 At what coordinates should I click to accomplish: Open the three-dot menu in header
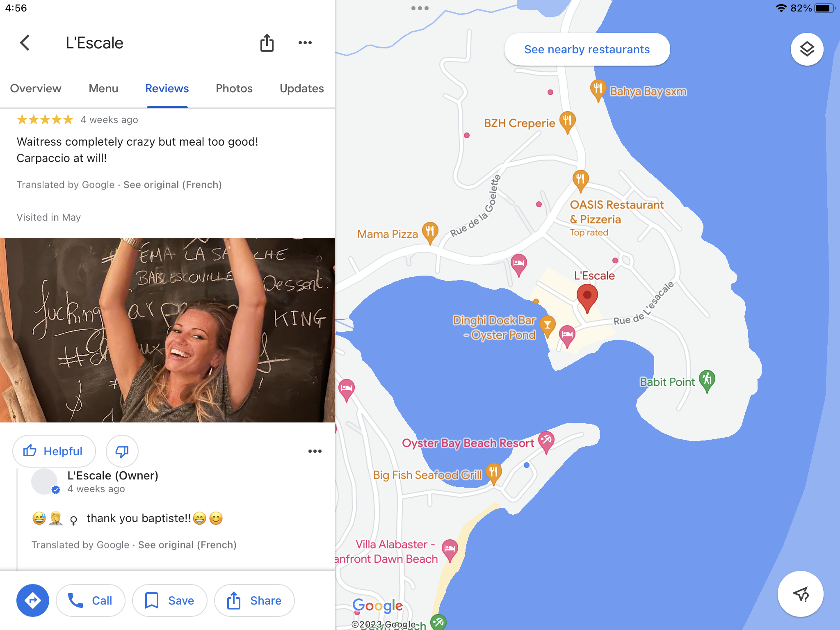pos(305,43)
